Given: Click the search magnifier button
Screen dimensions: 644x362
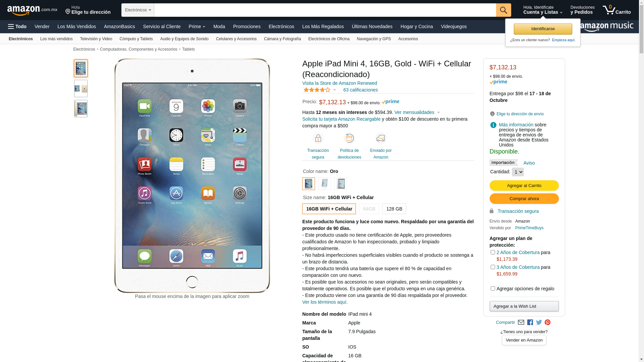Looking at the screenshot, I should 503,10.
